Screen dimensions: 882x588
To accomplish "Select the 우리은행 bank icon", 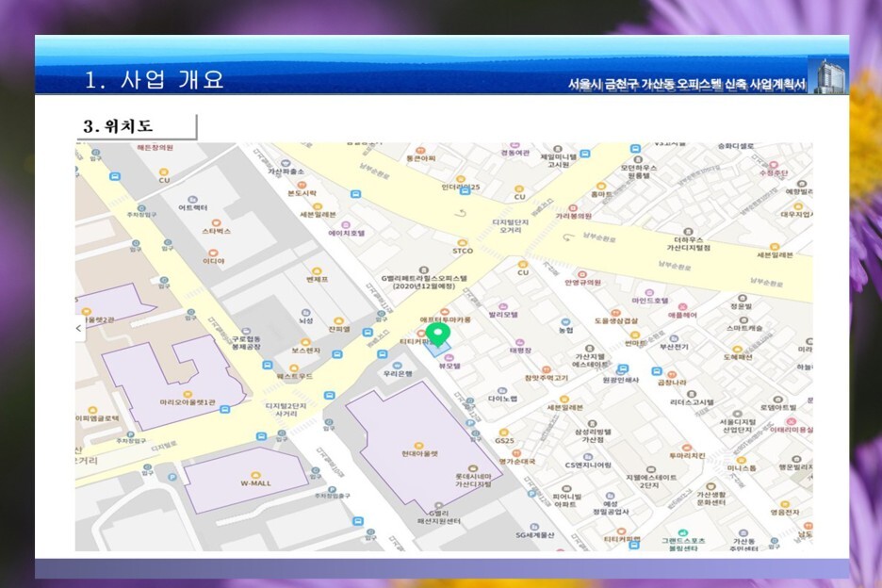I will 398,366.
